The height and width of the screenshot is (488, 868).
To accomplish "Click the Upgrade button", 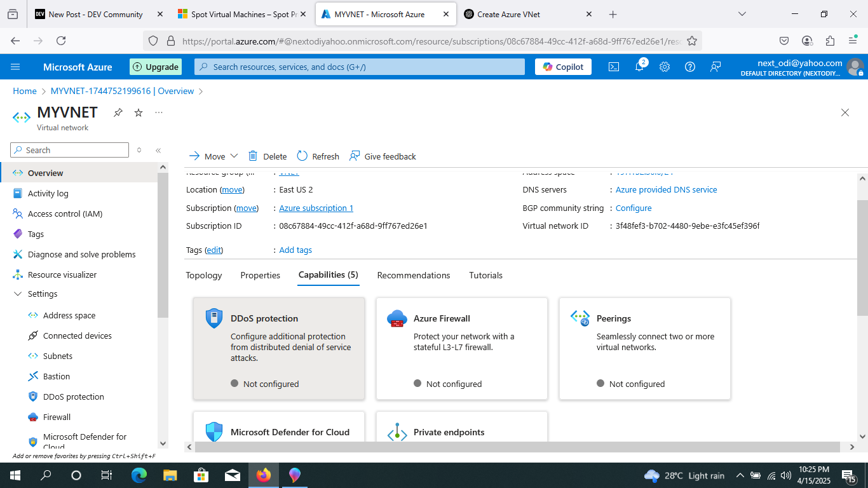I will [156, 67].
